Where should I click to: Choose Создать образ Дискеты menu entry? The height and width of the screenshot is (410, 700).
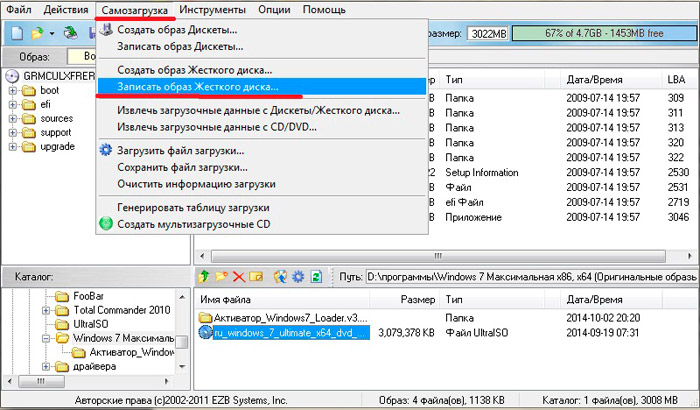(262, 30)
